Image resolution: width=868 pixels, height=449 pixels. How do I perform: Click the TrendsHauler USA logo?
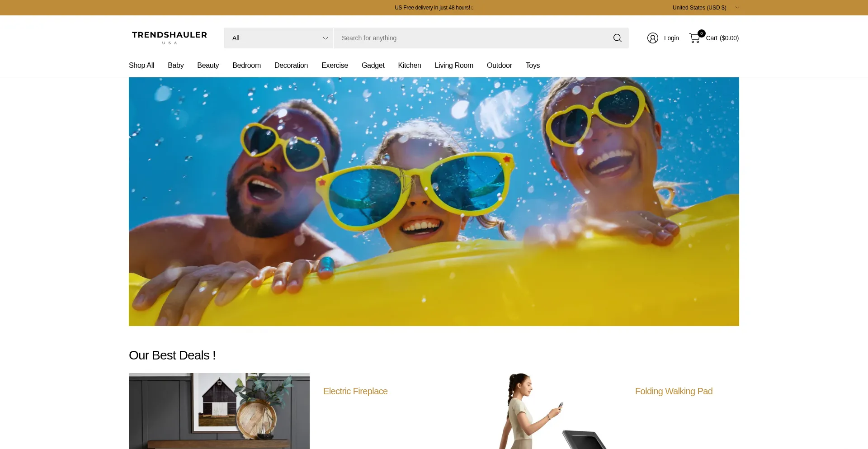click(170, 38)
